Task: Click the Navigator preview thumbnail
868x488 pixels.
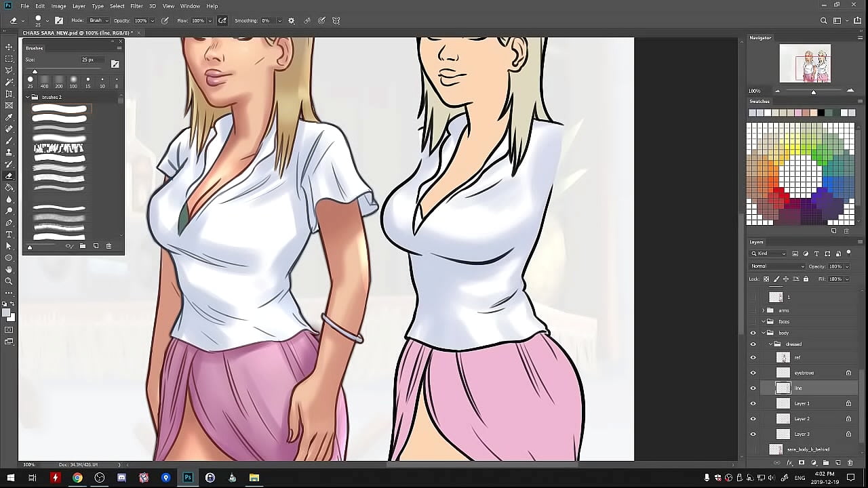Action: click(x=805, y=63)
